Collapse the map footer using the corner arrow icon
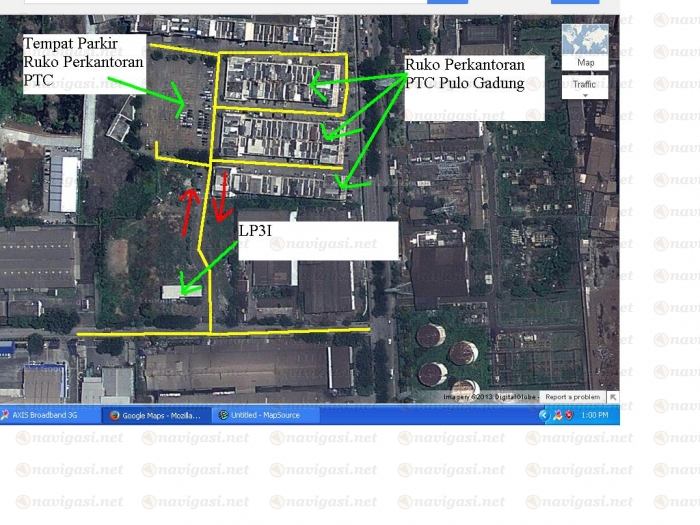This screenshot has width=700, height=525. tap(613, 397)
